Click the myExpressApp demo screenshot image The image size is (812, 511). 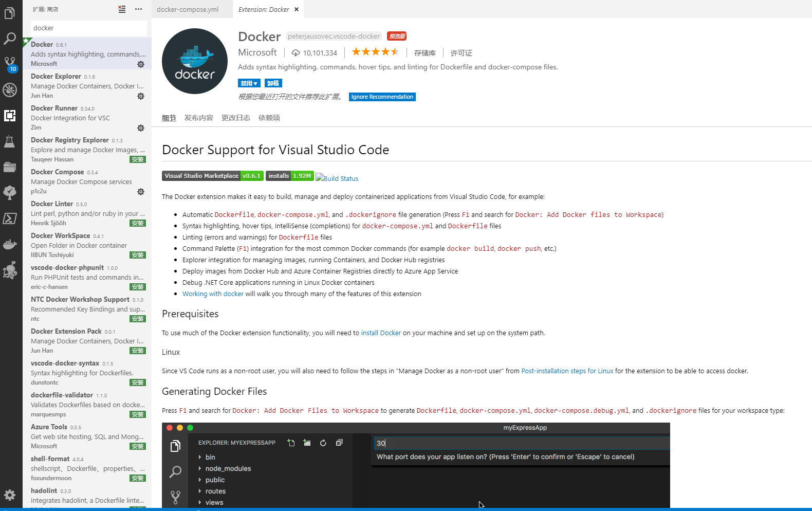416,466
